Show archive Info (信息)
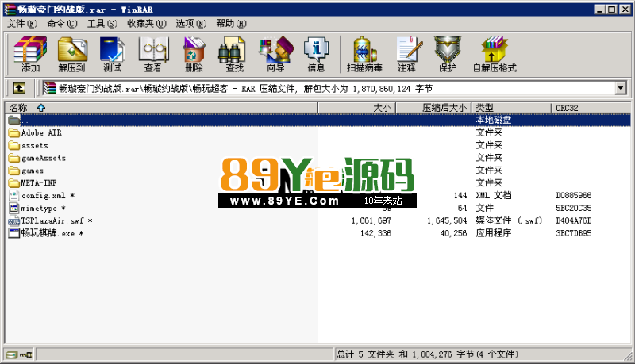The image size is (635, 364). [x=316, y=54]
